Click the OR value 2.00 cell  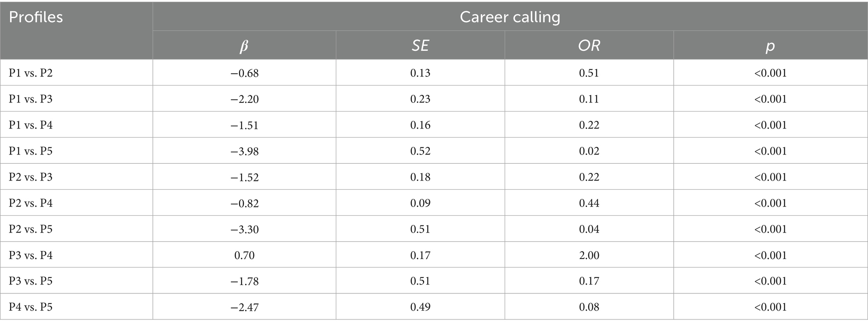(x=589, y=255)
